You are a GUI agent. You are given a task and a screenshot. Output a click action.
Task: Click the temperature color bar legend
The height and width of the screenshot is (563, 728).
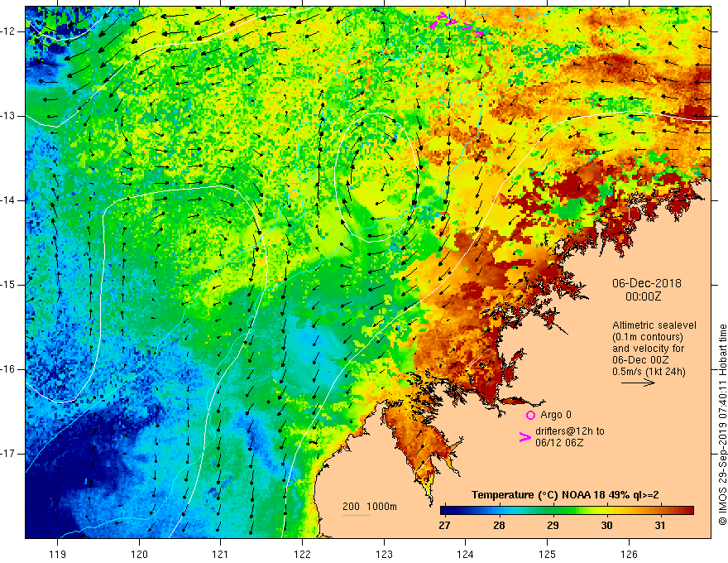tap(567, 510)
